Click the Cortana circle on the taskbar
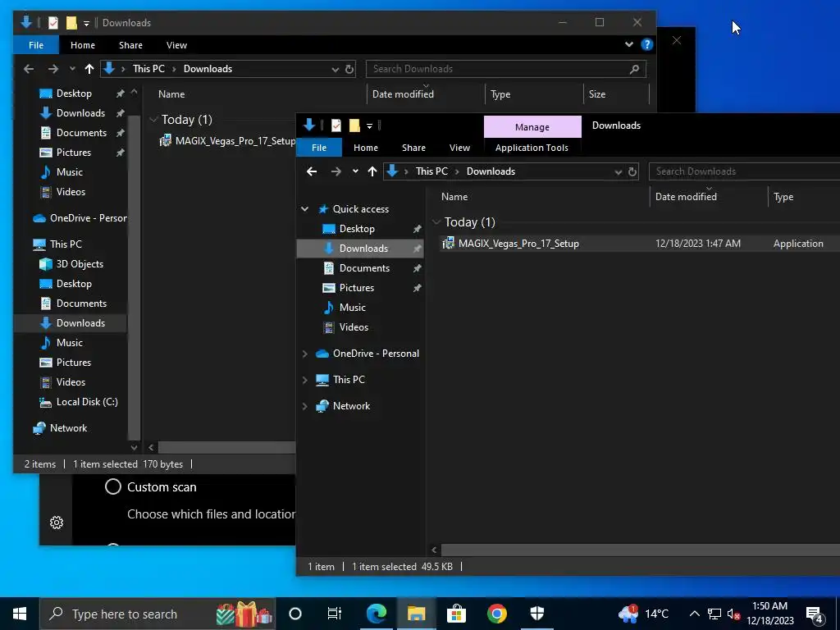This screenshot has width=840, height=630. (295, 614)
